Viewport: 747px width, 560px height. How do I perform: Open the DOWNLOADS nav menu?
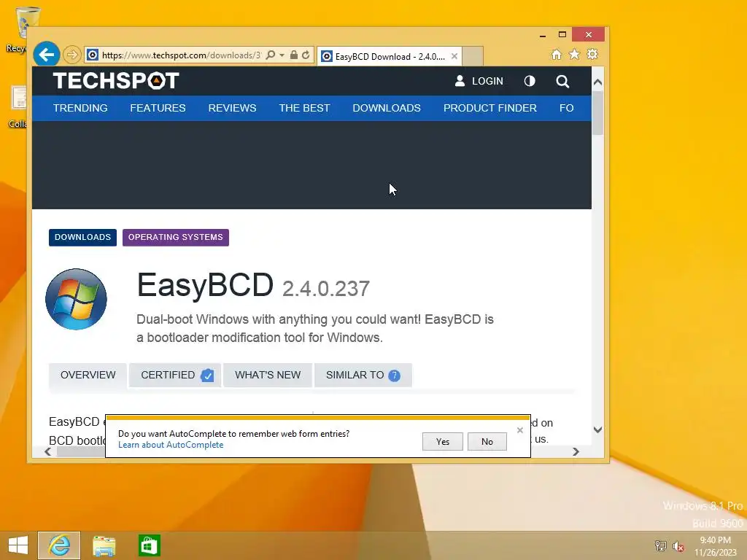pos(387,108)
